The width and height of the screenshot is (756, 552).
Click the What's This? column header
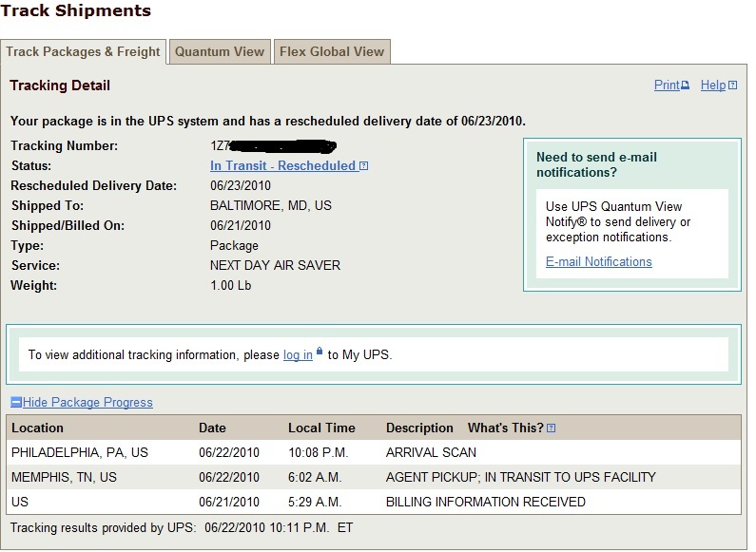(x=505, y=428)
